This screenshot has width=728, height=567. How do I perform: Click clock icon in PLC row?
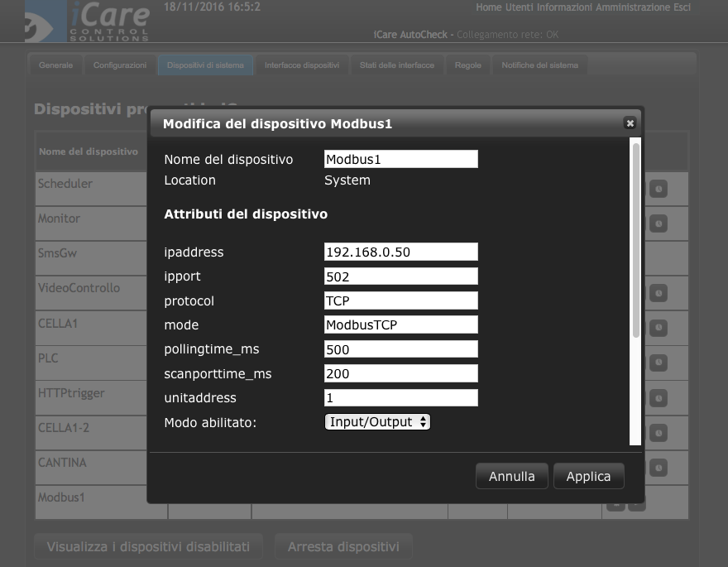pyautogui.click(x=659, y=363)
